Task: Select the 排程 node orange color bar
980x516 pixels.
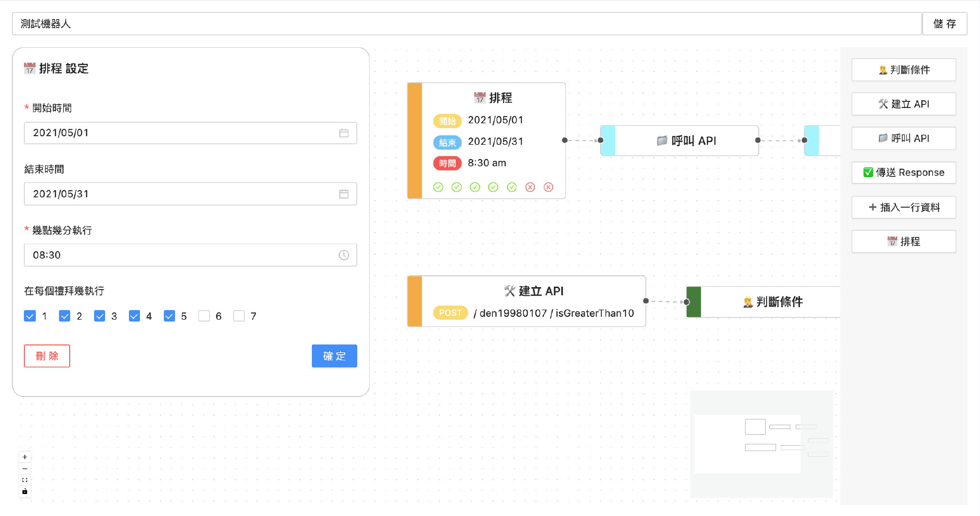Action: [415, 140]
